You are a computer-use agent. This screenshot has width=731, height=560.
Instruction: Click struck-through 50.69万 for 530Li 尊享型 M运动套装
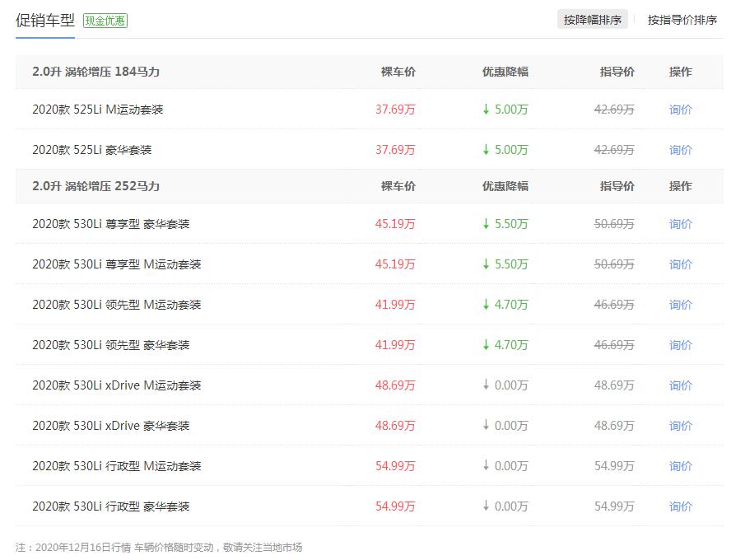pyautogui.click(x=614, y=264)
